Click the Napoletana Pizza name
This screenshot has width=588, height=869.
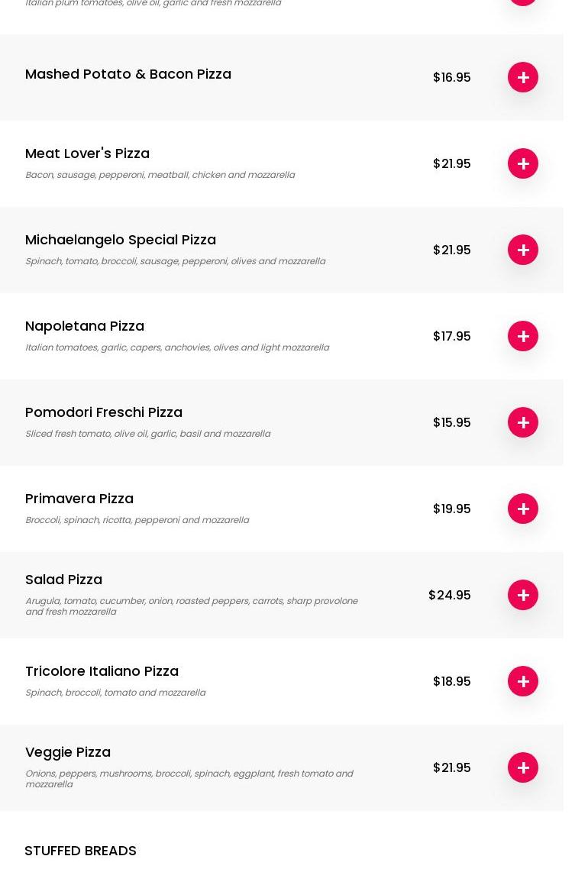click(85, 326)
